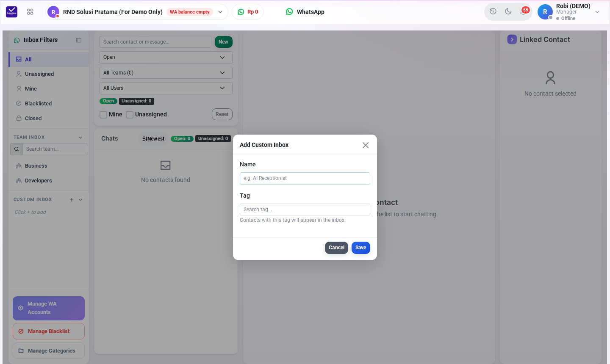Click the Manage Categories folder icon
Screen dimensions: 610x364
click(x=21, y=351)
